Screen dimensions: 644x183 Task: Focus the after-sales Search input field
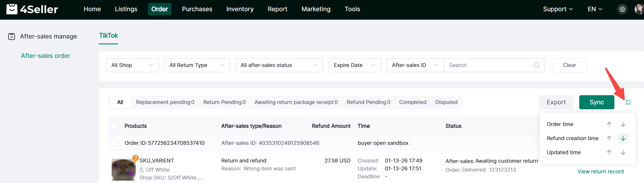[x=488, y=65]
